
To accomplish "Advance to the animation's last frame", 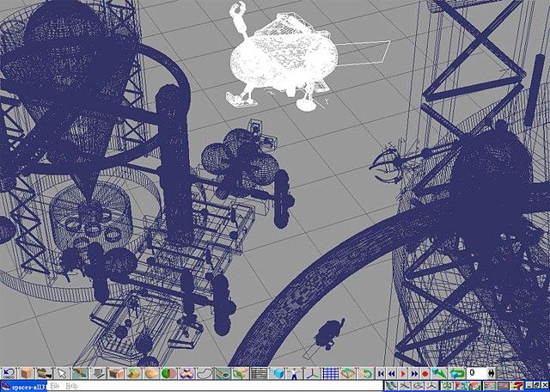I will coord(413,374).
